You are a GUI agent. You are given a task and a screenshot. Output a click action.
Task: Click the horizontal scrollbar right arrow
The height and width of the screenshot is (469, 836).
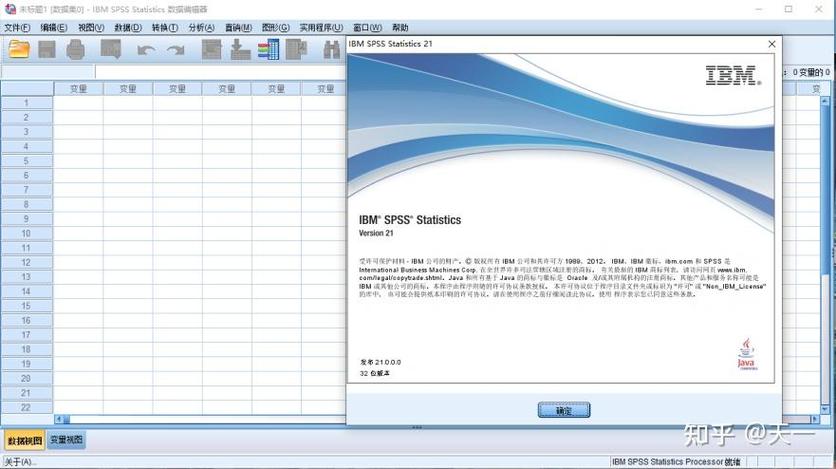pos(815,419)
